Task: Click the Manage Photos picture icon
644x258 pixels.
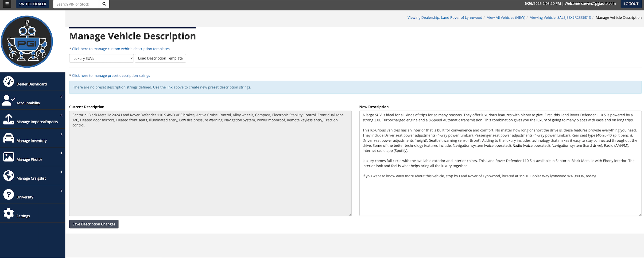Action: click(x=9, y=157)
